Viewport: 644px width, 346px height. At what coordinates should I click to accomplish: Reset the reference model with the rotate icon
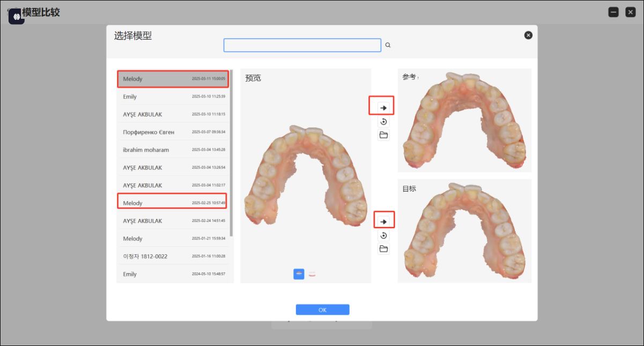coord(383,122)
